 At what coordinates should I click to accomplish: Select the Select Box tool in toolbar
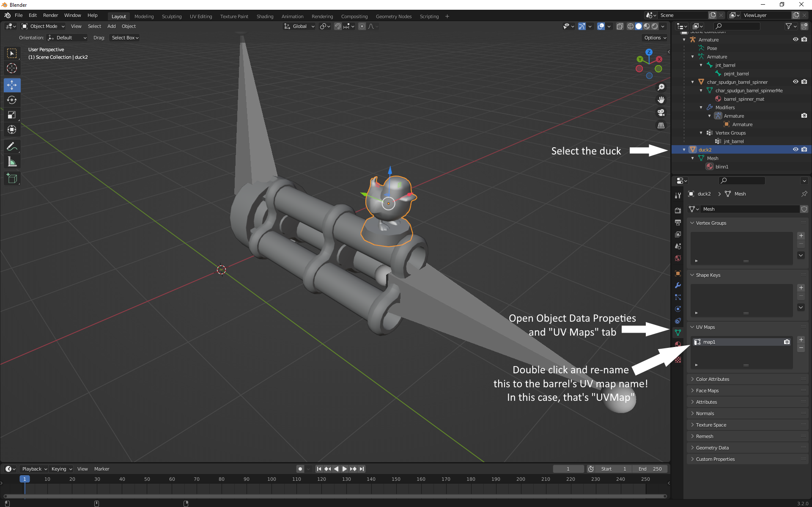(12, 53)
